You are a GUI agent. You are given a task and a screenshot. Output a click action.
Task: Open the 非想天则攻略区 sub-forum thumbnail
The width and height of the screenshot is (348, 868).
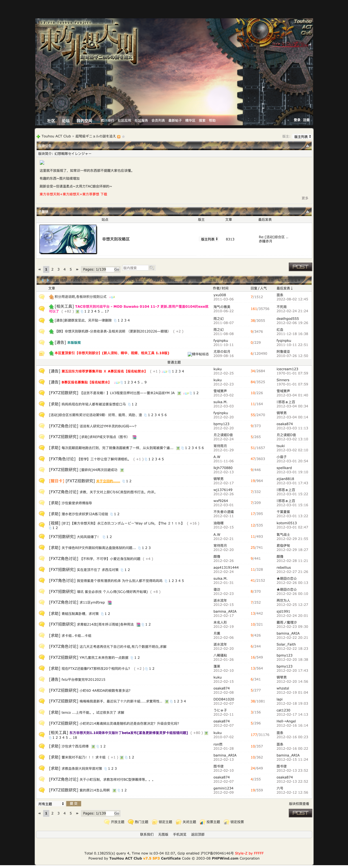68,239
